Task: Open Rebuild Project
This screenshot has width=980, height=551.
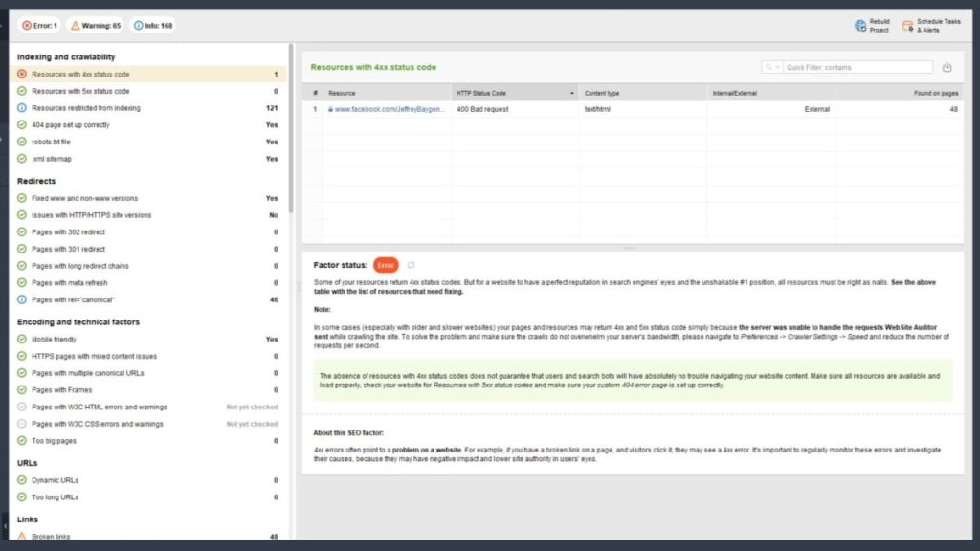Action: (x=872, y=26)
